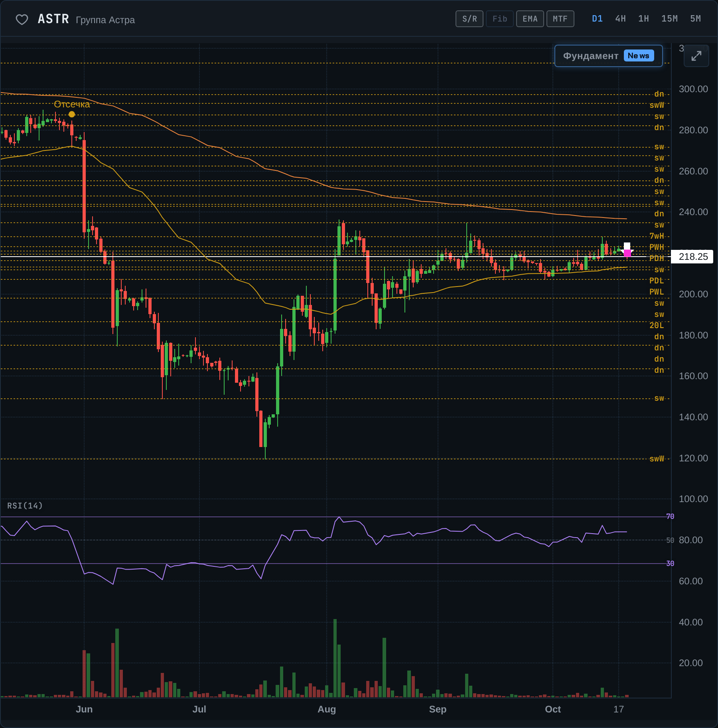Click the ASTR ticker title
Viewport: 718px width, 728px height.
[53, 19]
